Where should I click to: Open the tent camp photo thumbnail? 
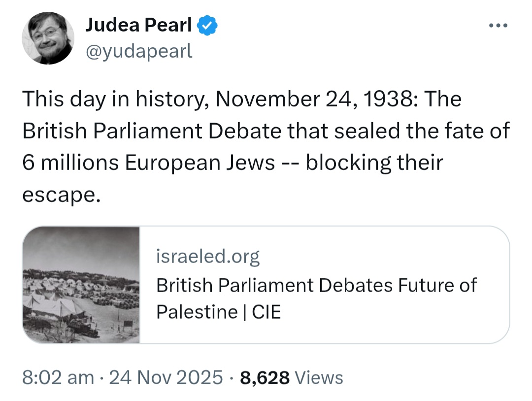(81, 285)
